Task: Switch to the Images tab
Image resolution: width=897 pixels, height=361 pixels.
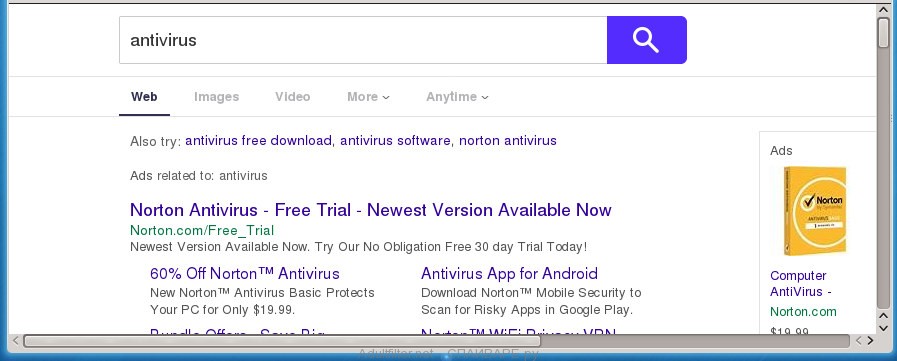Action: tap(216, 97)
